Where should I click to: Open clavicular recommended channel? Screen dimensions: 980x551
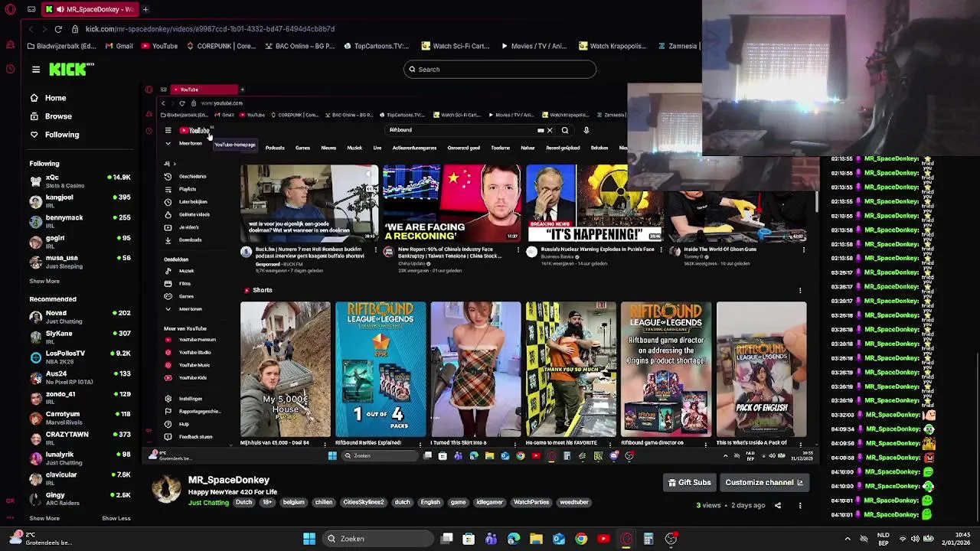click(80, 478)
